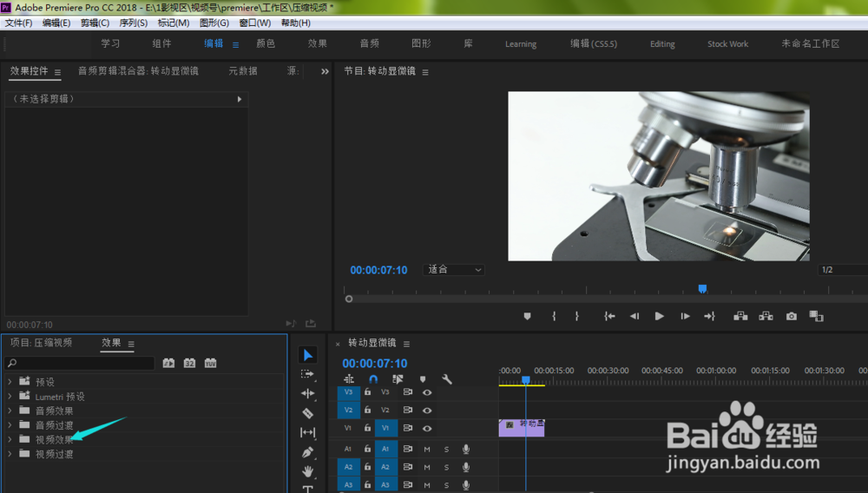Viewport: 868px width, 493px height.
Task: Step forward one frame
Action: pyautogui.click(x=686, y=317)
